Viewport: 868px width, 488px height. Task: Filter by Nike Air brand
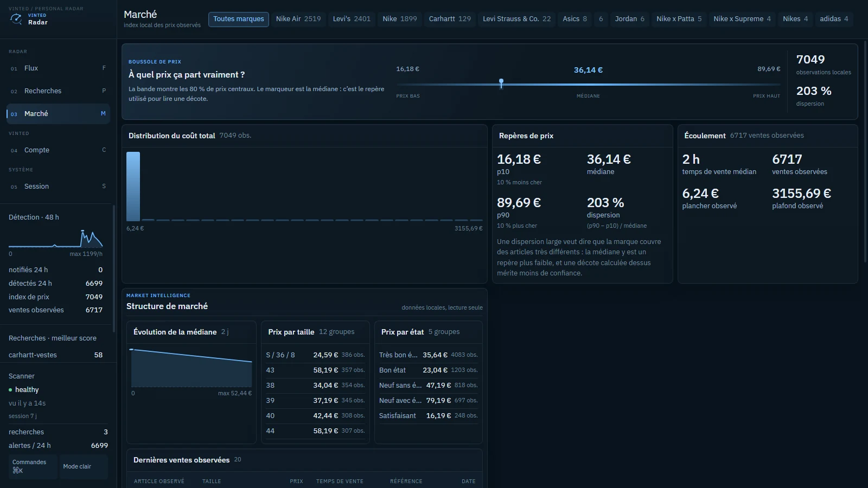298,19
